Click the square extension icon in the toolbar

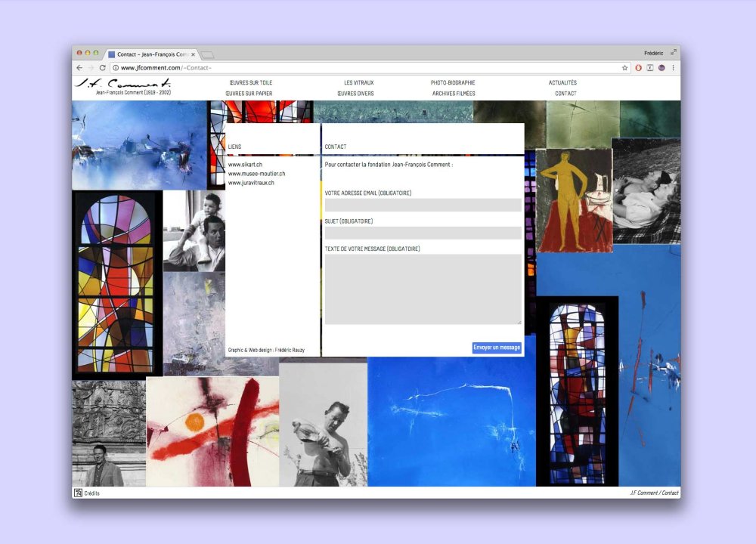pyautogui.click(x=650, y=68)
